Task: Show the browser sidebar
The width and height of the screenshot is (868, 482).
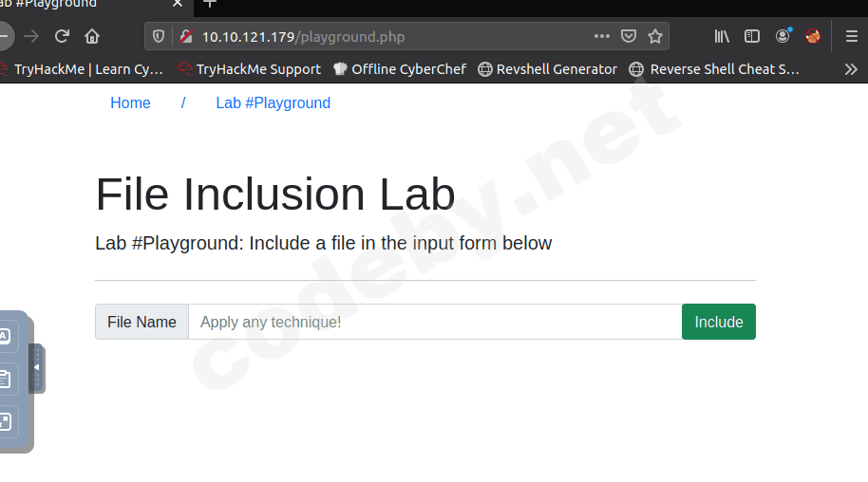Action: coord(752,36)
